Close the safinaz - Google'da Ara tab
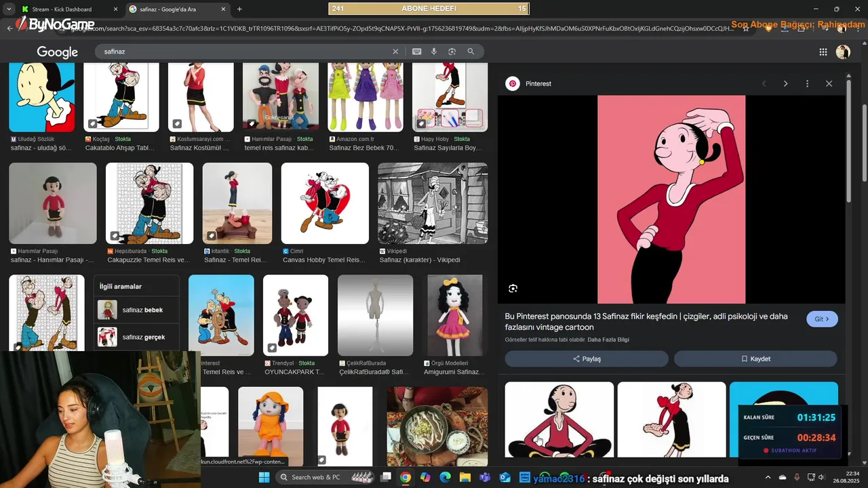Screen dimensions: 868x488 tap(222, 9)
